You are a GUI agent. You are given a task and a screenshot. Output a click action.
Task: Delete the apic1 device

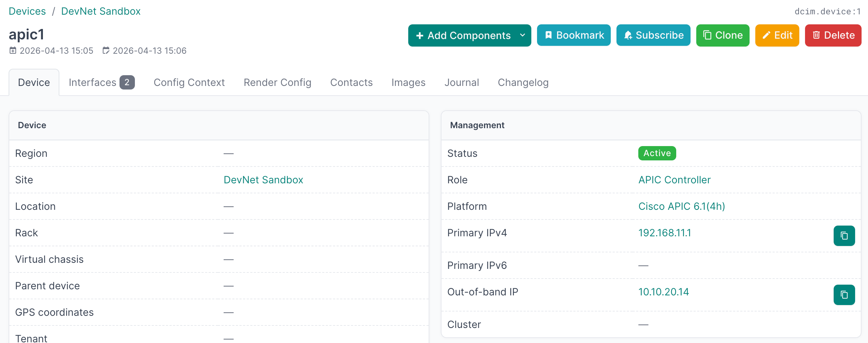(833, 35)
